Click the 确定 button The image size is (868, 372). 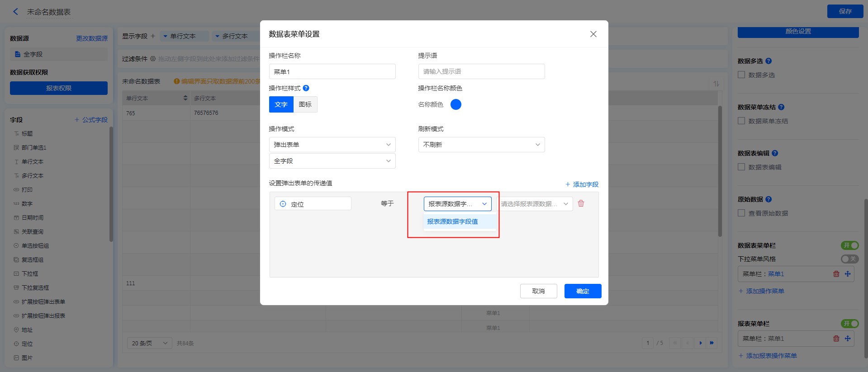583,291
